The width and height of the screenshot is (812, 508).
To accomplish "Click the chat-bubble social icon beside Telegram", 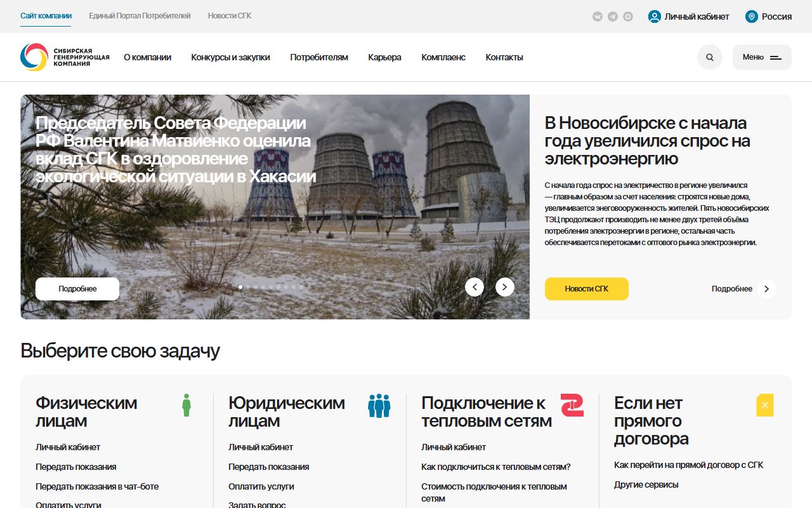I will click(x=628, y=17).
